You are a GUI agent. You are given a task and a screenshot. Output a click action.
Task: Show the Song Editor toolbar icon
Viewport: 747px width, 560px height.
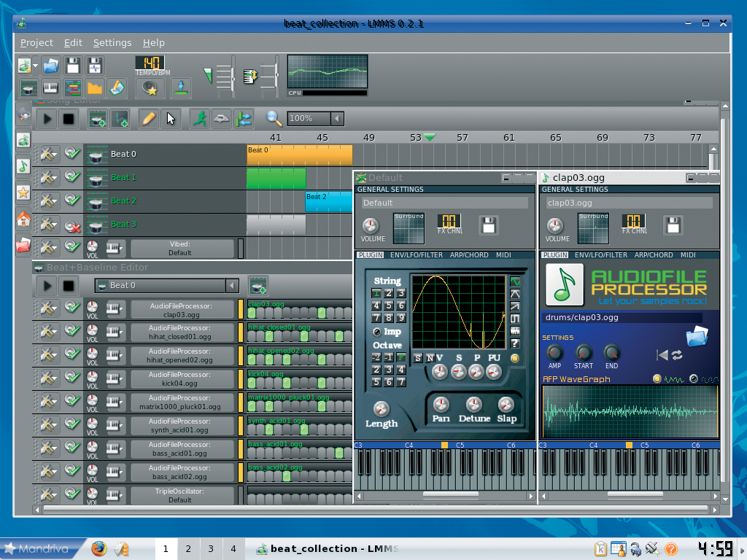click(x=72, y=88)
